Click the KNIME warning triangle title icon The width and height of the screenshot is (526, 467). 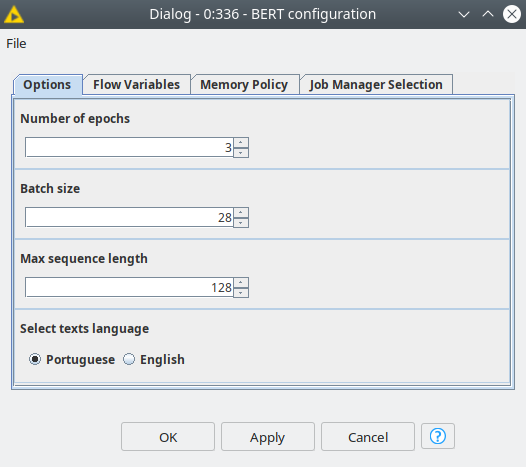14,14
